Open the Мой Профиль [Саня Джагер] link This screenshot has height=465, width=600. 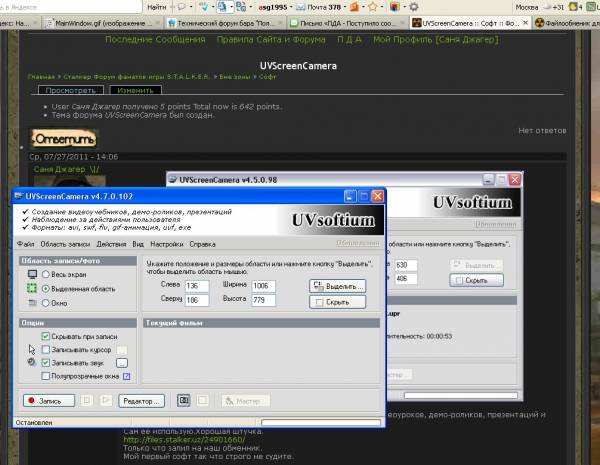[x=436, y=39]
